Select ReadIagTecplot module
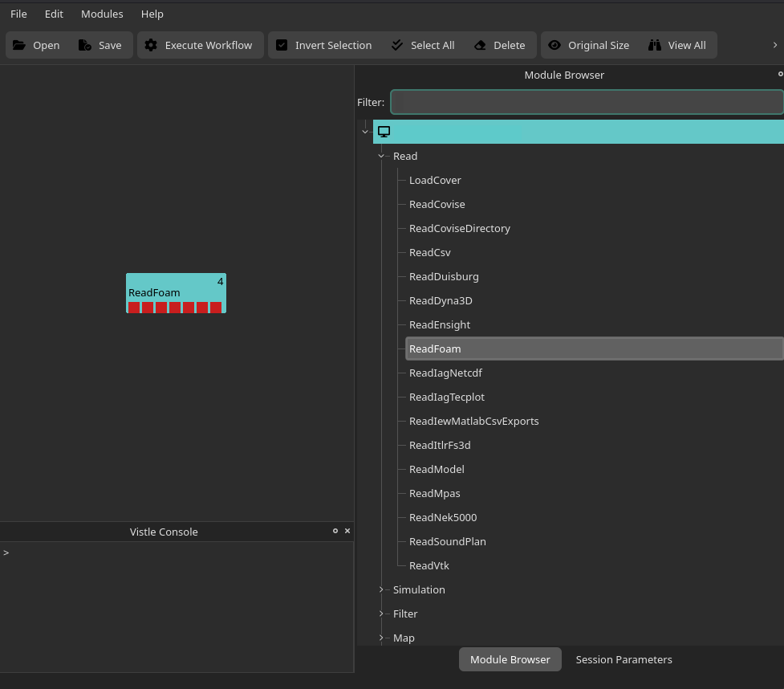Image resolution: width=784 pixels, height=689 pixels. (446, 397)
